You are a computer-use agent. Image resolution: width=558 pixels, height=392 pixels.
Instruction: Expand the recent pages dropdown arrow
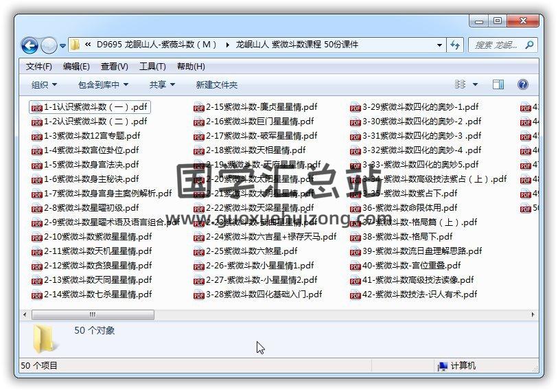(x=63, y=46)
